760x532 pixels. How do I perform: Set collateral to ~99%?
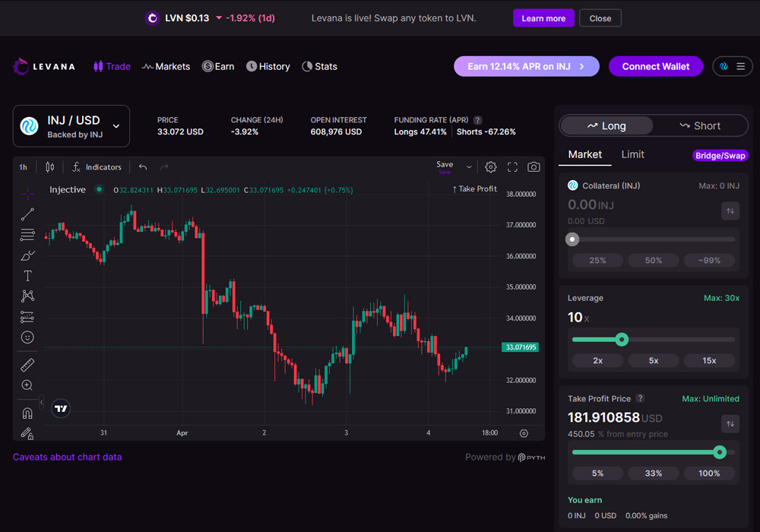coord(709,260)
